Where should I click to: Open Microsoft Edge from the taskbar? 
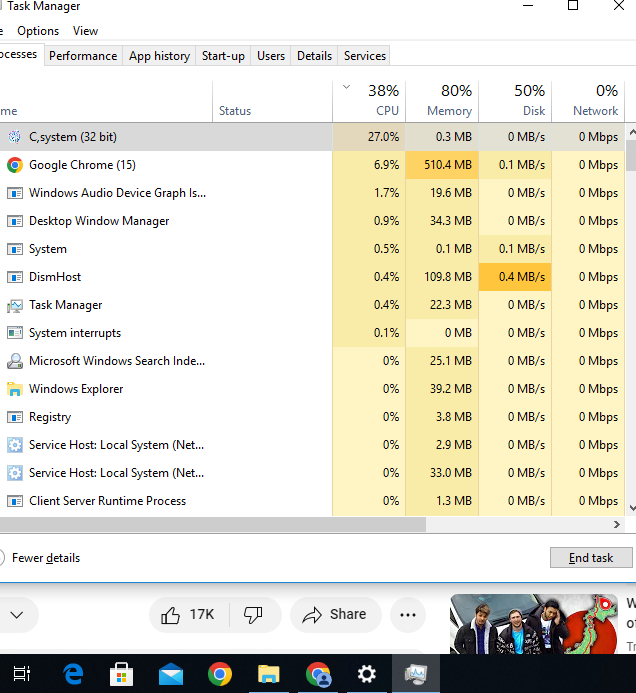click(x=73, y=674)
